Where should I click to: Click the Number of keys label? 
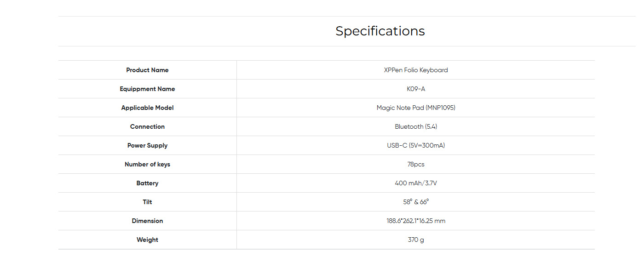pos(147,165)
